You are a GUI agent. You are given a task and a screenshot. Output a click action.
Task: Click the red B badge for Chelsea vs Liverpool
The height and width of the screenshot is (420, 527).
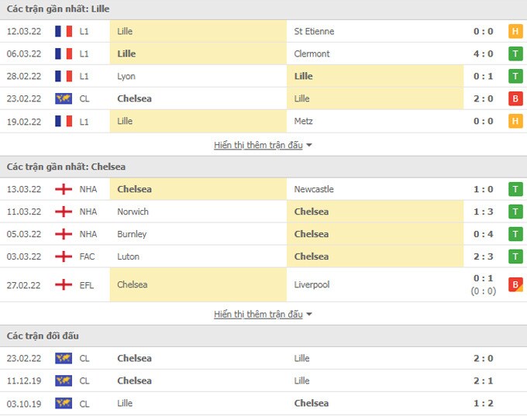click(515, 285)
